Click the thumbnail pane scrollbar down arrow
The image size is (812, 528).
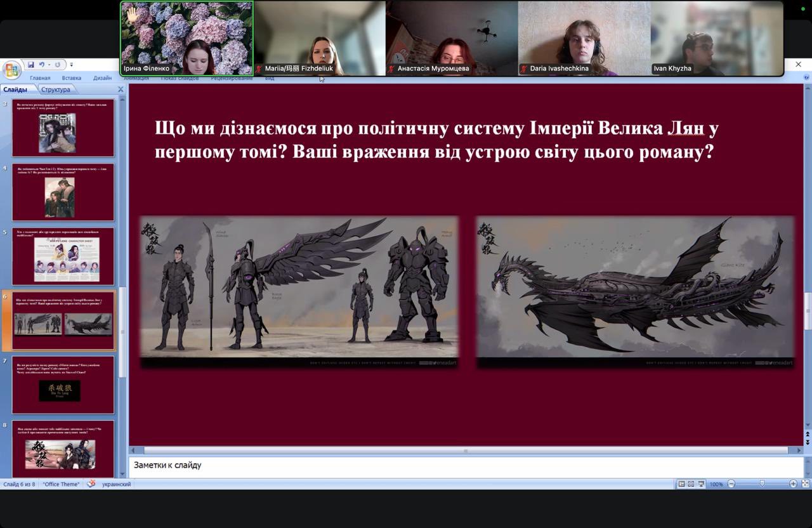[122, 473]
